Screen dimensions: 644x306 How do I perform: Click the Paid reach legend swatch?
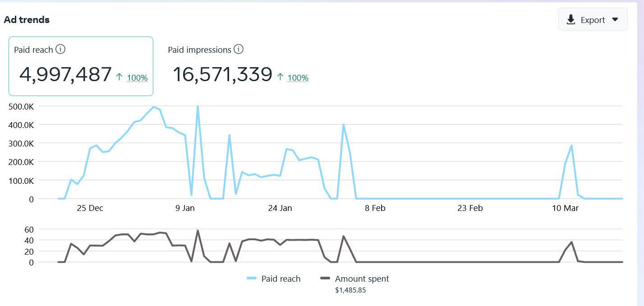(252, 279)
